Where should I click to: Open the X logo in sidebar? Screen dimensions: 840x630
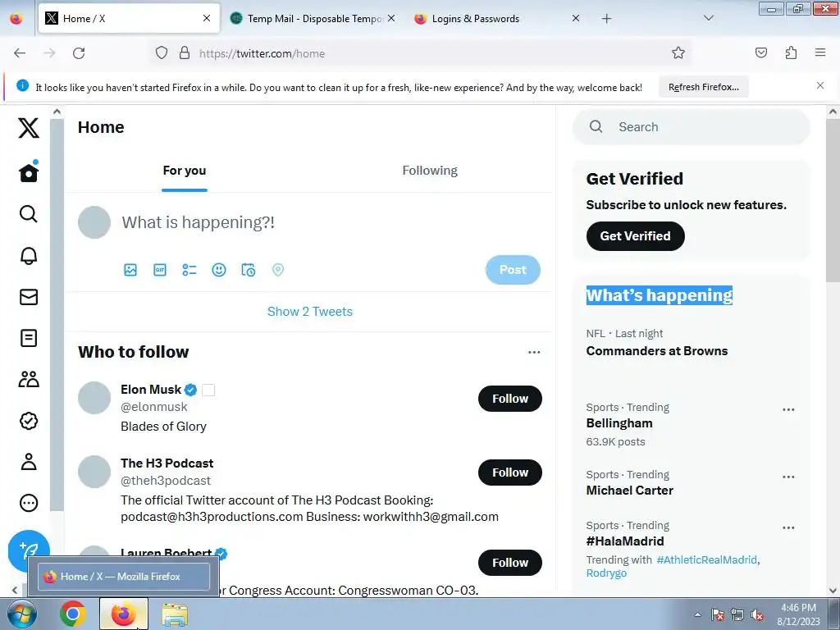click(29, 127)
